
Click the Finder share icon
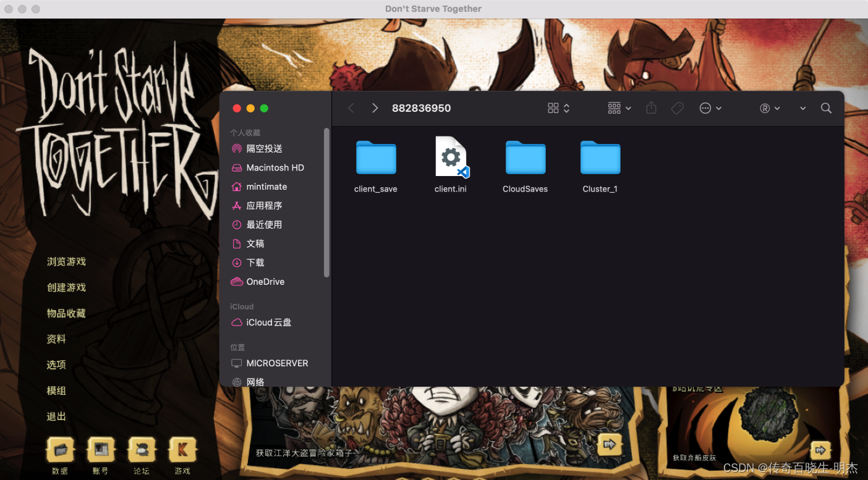(651, 108)
